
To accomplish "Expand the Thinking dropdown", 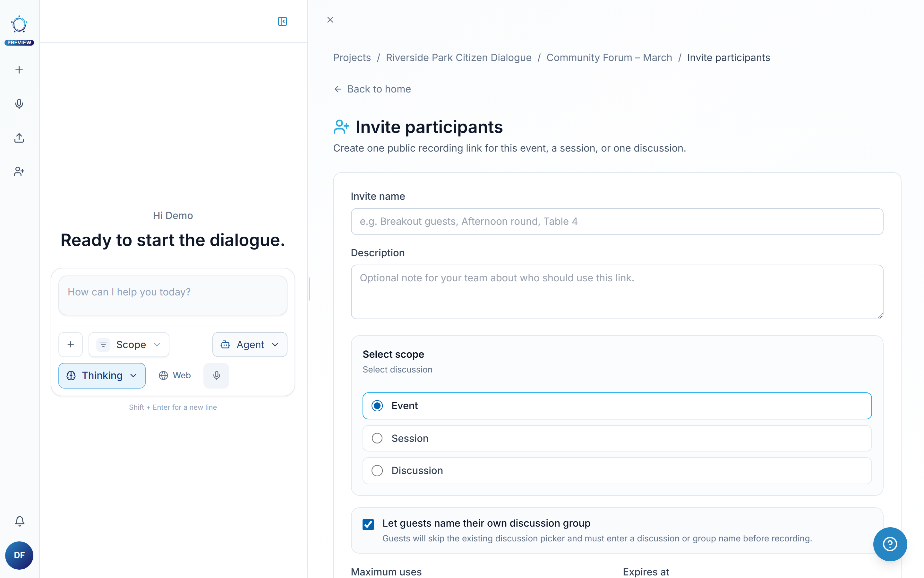I will pyautogui.click(x=102, y=375).
